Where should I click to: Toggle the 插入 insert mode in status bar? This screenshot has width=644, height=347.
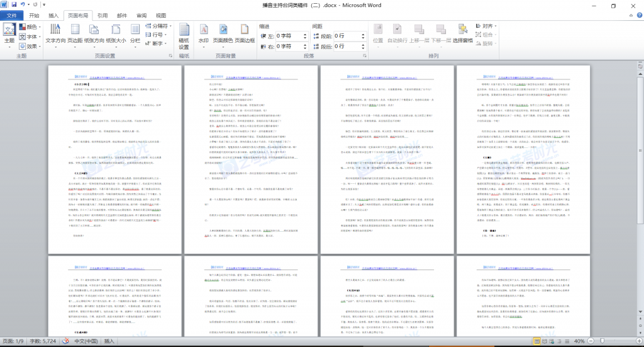coord(109,341)
